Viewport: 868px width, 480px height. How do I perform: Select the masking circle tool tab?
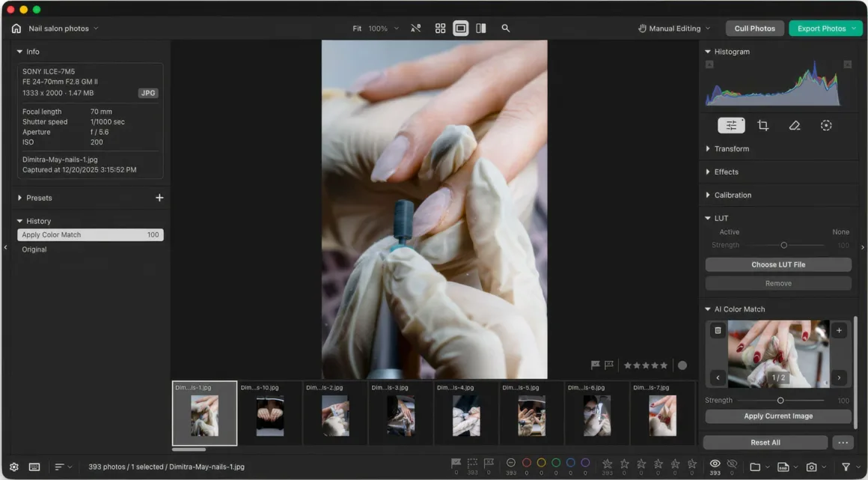pos(826,126)
